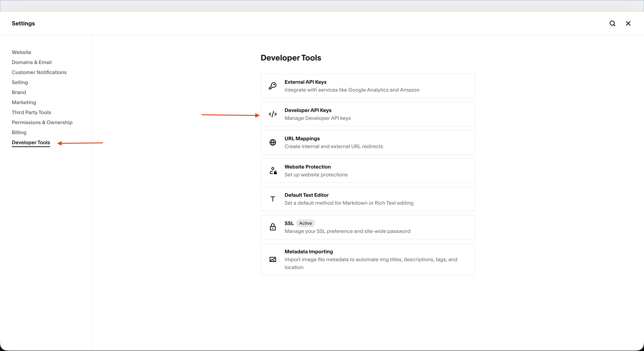Open Third Party Tools section

(x=31, y=112)
